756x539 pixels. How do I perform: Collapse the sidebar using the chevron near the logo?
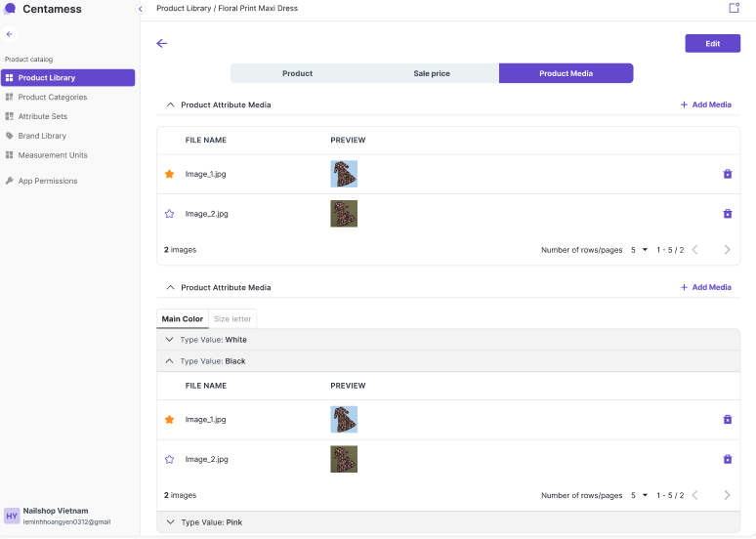click(140, 9)
